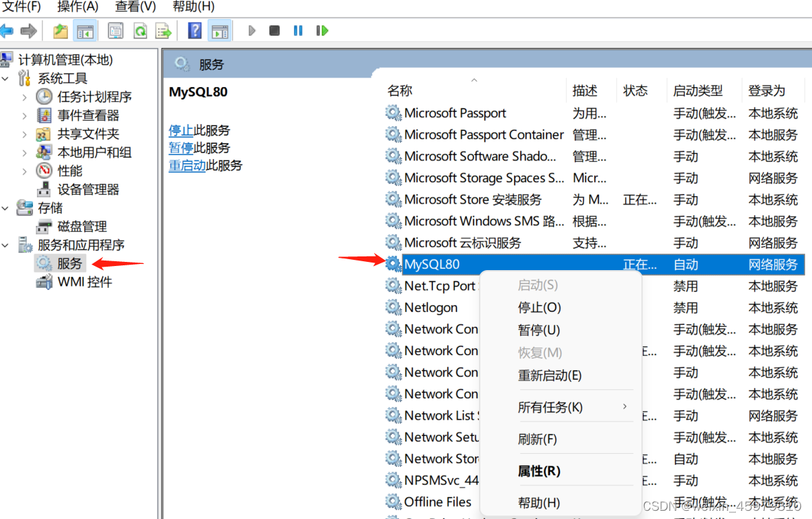Click the Start Service play icon
This screenshot has width=812, height=519.
pos(251,31)
